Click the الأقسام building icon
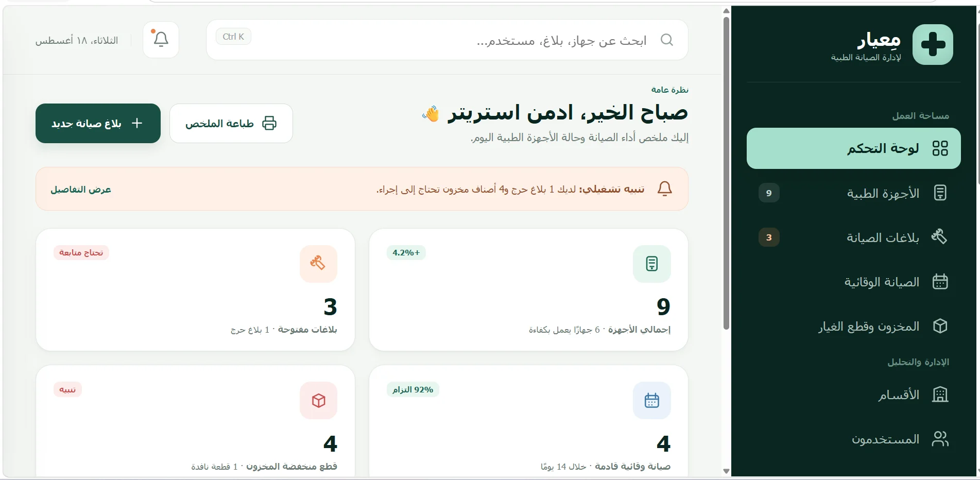This screenshot has height=480, width=980. click(940, 395)
